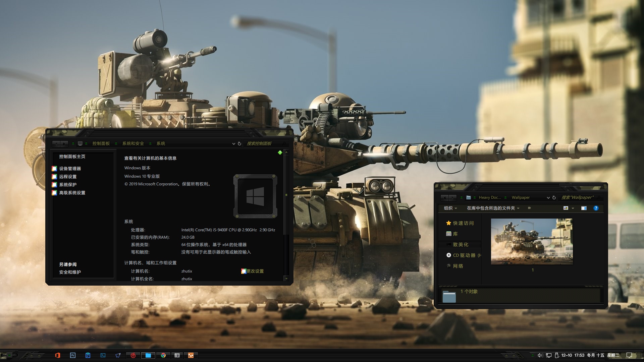Open 远程设置 link
Image resolution: width=644 pixels, height=362 pixels.
coord(68,177)
